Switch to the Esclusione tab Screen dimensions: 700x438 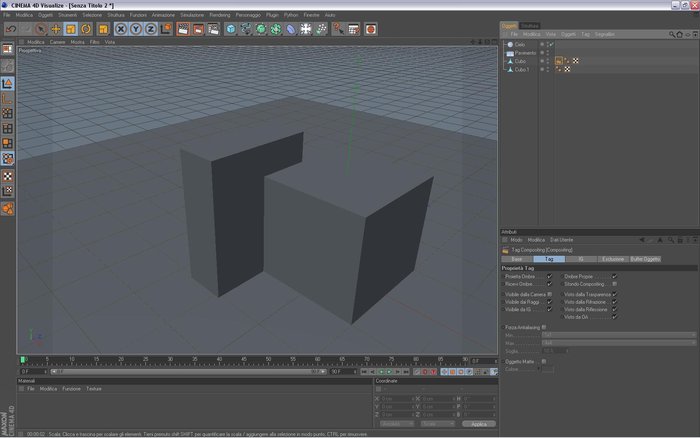coord(613,259)
